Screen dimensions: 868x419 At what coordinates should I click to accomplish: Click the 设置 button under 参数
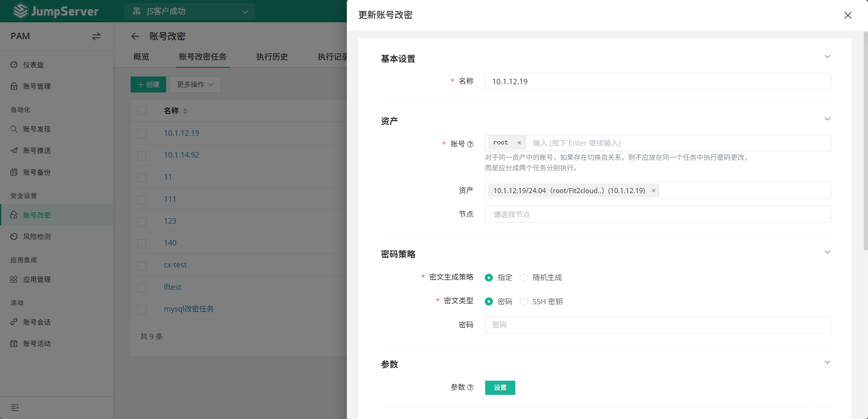coord(500,388)
